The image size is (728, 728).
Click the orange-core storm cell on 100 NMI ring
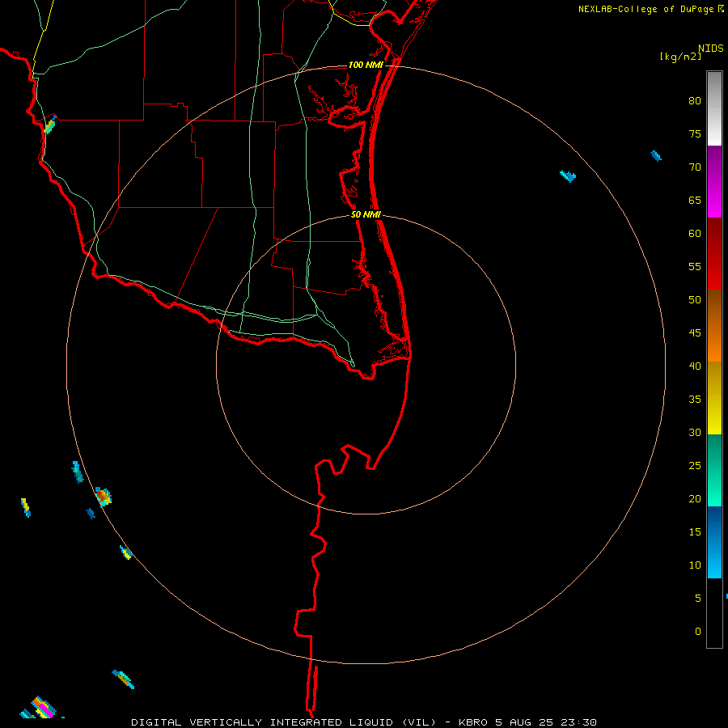(x=103, y=497)
